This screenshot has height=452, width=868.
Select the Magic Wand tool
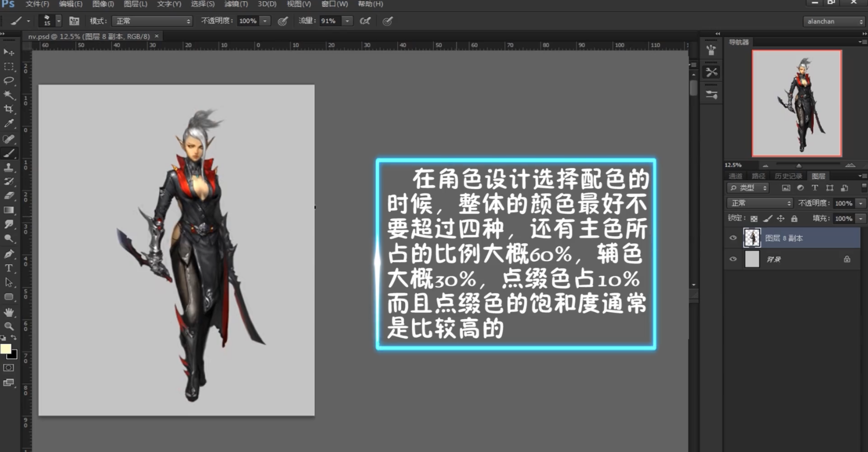pyautogui.click(x=9, y=95)
